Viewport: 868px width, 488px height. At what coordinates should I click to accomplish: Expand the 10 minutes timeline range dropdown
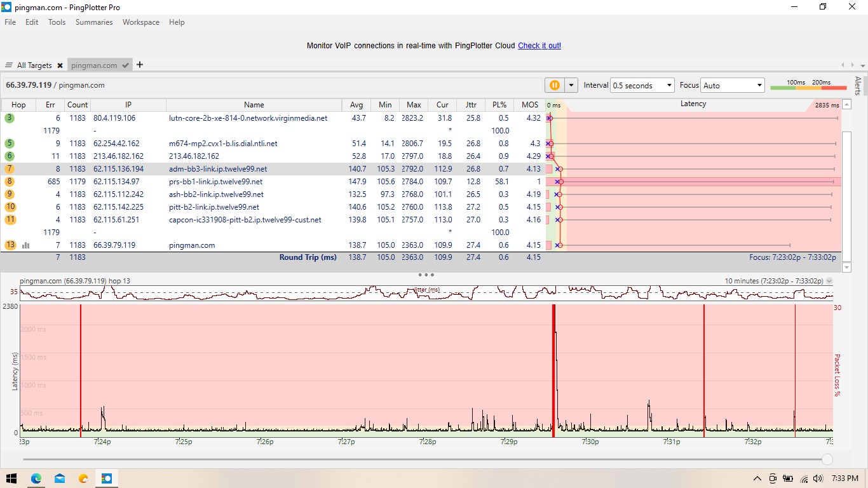coord(829,281)
